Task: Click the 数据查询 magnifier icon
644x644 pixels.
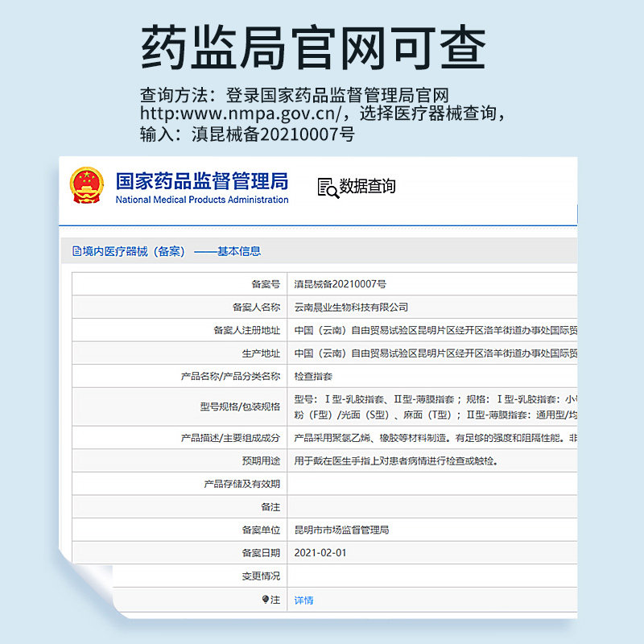Action: click(328, 187)
